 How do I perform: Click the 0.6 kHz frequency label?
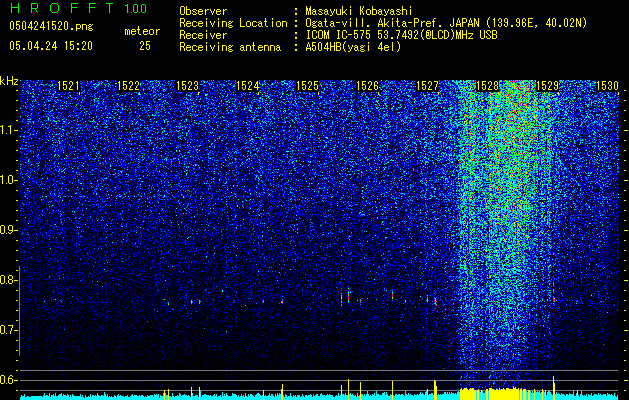click(9, 380)
